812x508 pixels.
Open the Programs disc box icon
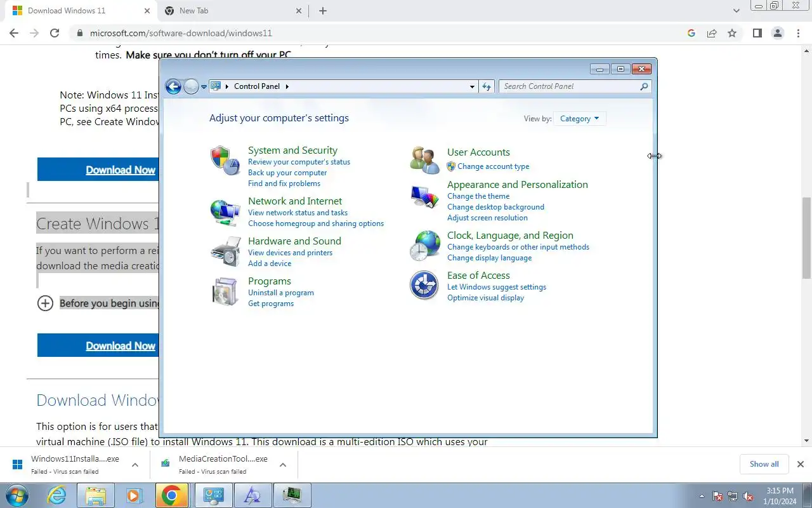pyautogui.click(x=225, y=291)
